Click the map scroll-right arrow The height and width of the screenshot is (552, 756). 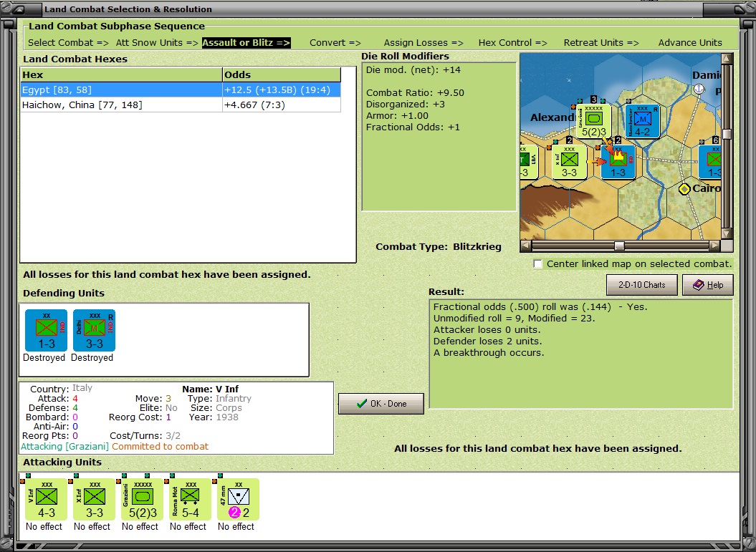click(714, 246)
